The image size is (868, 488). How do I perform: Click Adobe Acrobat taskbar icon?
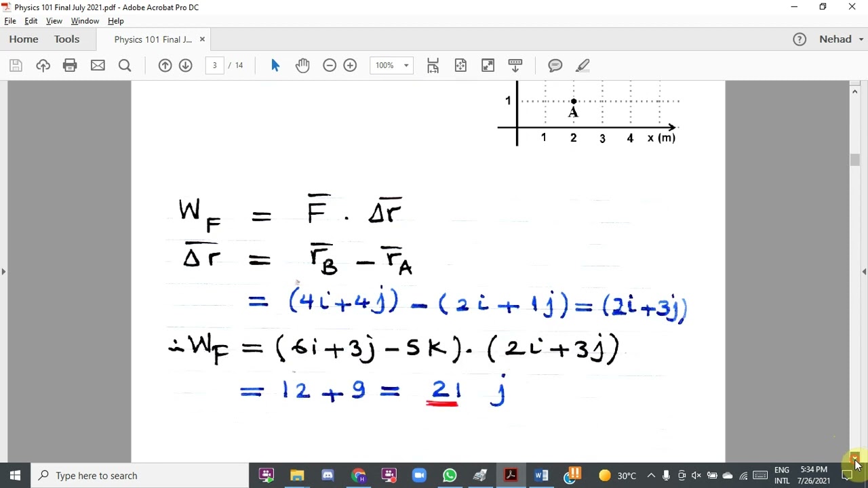coord(511,475)
